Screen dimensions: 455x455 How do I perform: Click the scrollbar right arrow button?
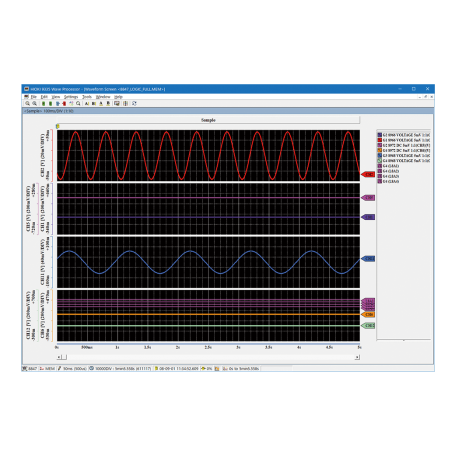pos(357,357)
